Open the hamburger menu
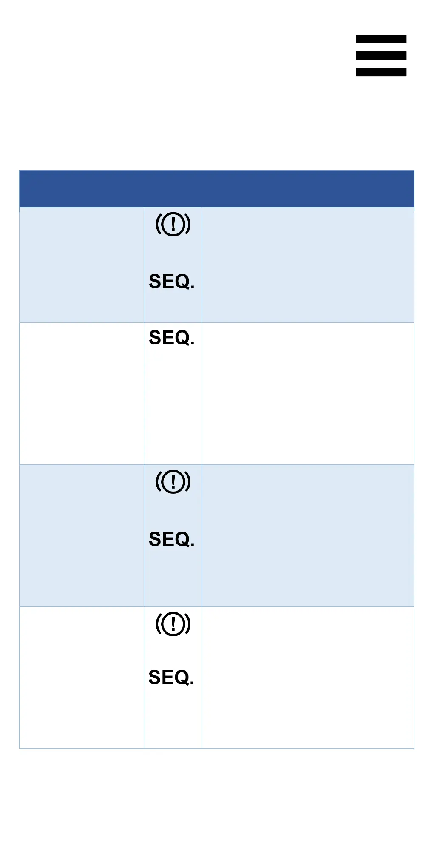The height and width of the screenshot is (868, 434). (x=381, y=56)
